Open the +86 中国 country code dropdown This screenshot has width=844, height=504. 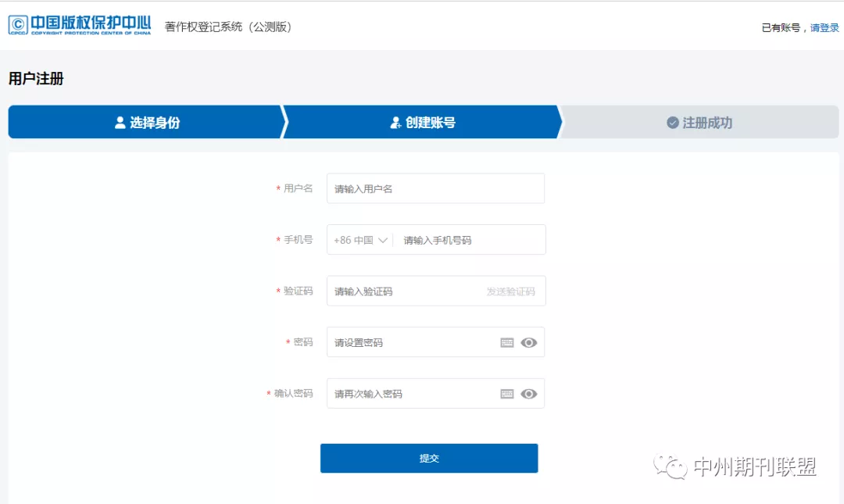pyautogui.click(x=359, y=239)
